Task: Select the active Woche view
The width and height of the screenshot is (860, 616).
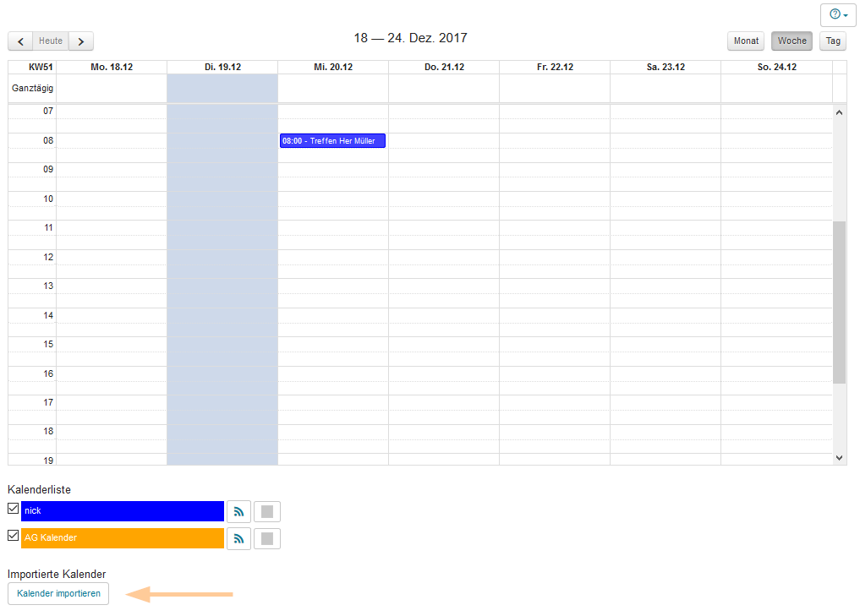Action: 792,41
